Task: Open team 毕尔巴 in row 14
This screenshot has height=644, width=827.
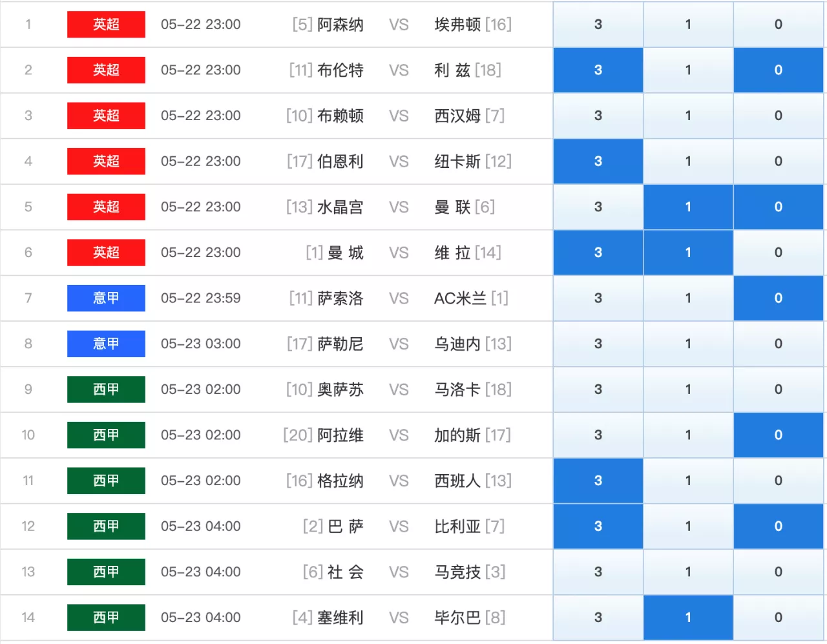Action: click(457, 618)
